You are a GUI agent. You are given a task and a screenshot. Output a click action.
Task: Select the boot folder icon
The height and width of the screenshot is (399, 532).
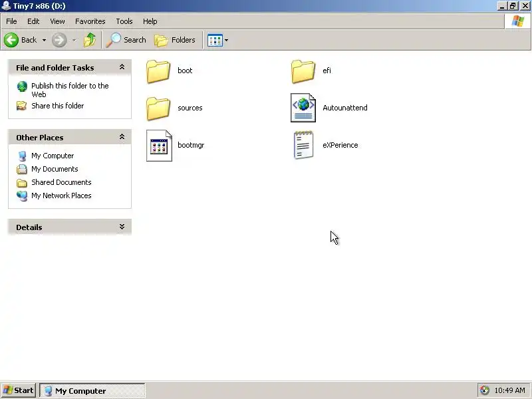click(158, 71)
